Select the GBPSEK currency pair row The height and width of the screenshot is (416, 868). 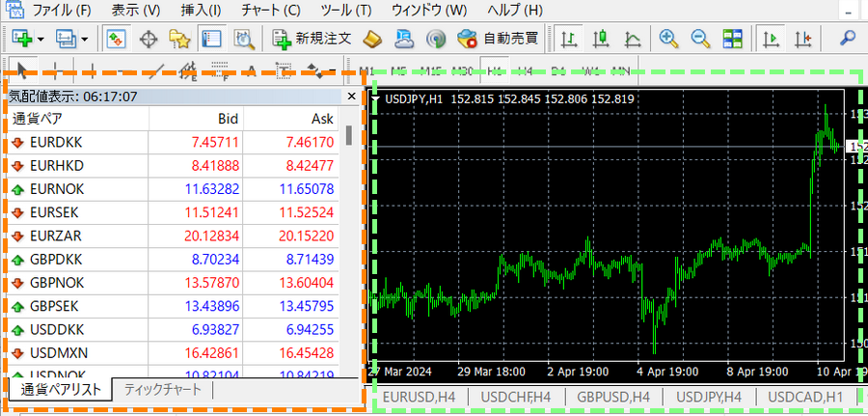pyautogui.click(x=173, y=306)
